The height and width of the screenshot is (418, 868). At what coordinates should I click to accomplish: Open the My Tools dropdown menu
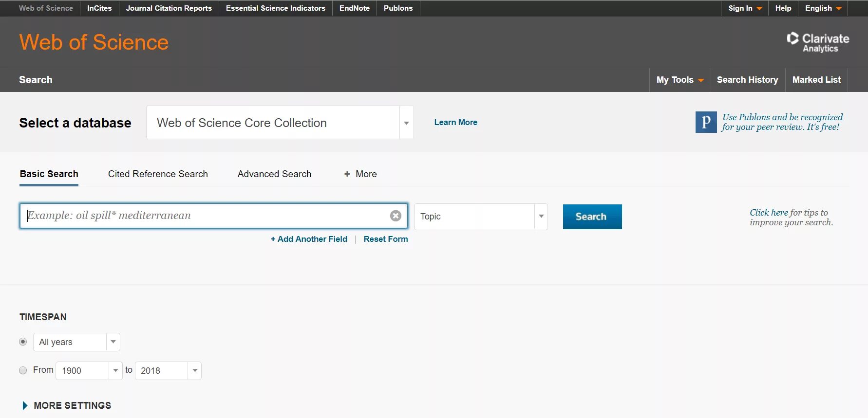(x=680, y=80)
